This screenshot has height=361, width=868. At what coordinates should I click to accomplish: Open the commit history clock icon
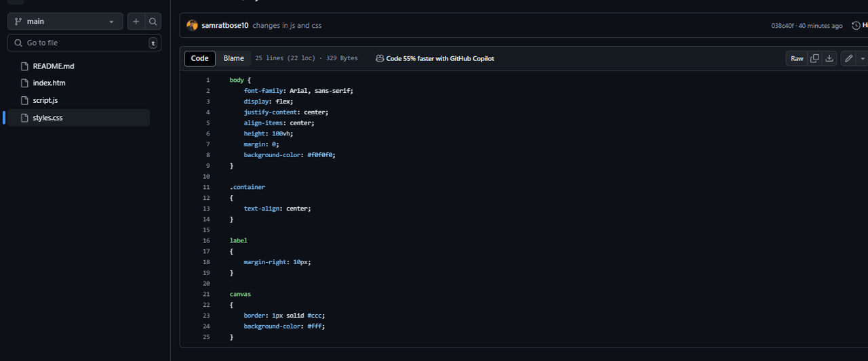[856, 26]
